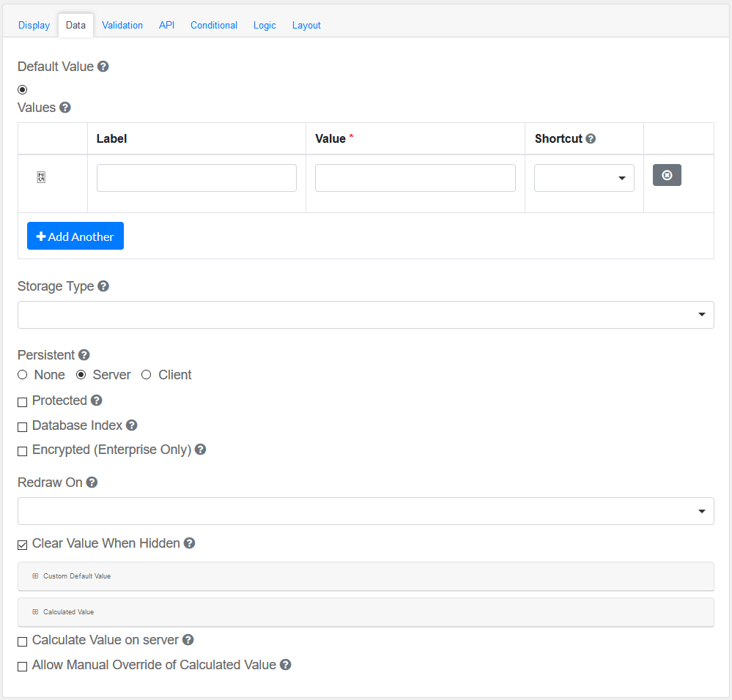Switch to the Validation tab
The width and height of the screenshot is (732, 700).
[122, 25]
